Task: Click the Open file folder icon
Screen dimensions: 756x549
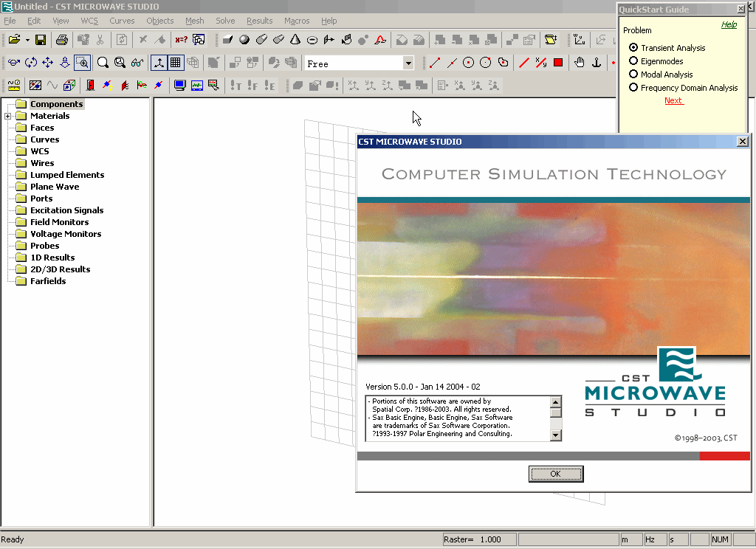Action: click(14, 40)
